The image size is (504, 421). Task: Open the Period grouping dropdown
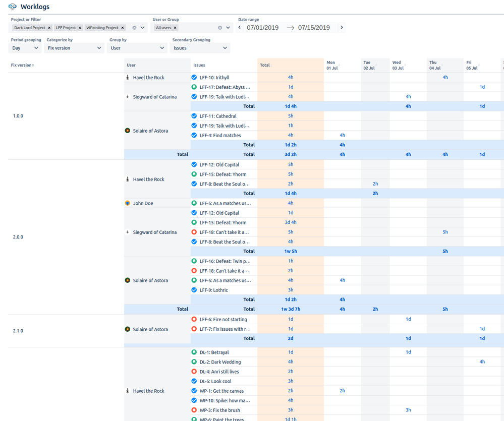pyautogui.click(x=25, y=47)
